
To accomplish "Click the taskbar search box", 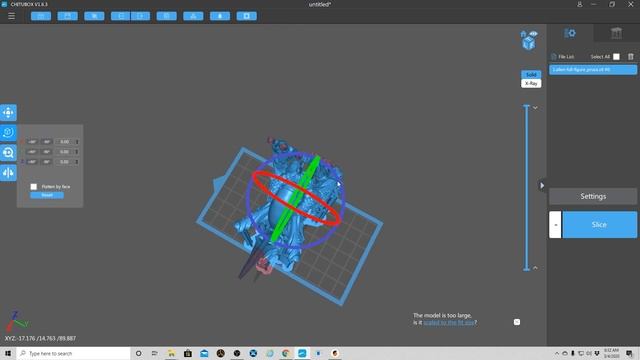I will (73, 353).
